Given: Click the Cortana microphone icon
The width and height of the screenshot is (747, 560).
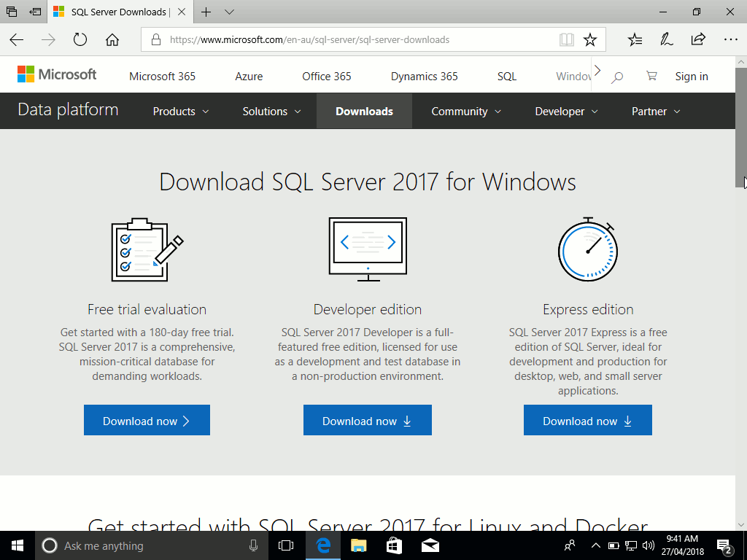Looking at the screenshot, I should [x=253, y=545].
